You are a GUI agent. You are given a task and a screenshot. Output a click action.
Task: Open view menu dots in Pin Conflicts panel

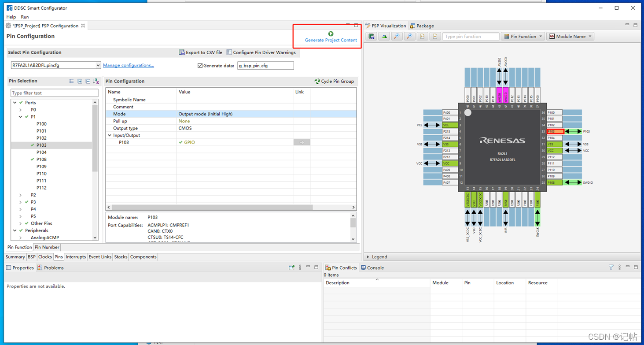point(620,267)
